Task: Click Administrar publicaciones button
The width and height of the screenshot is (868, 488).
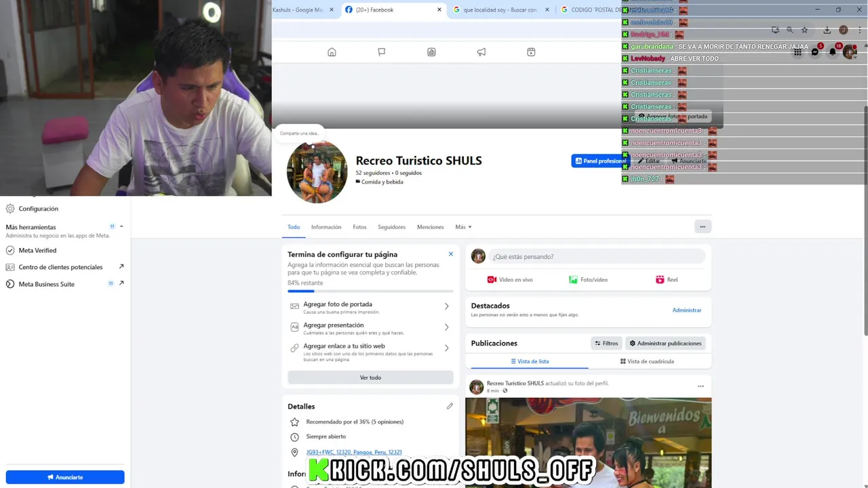Action: pyautogui.click(x=665, y=343)
